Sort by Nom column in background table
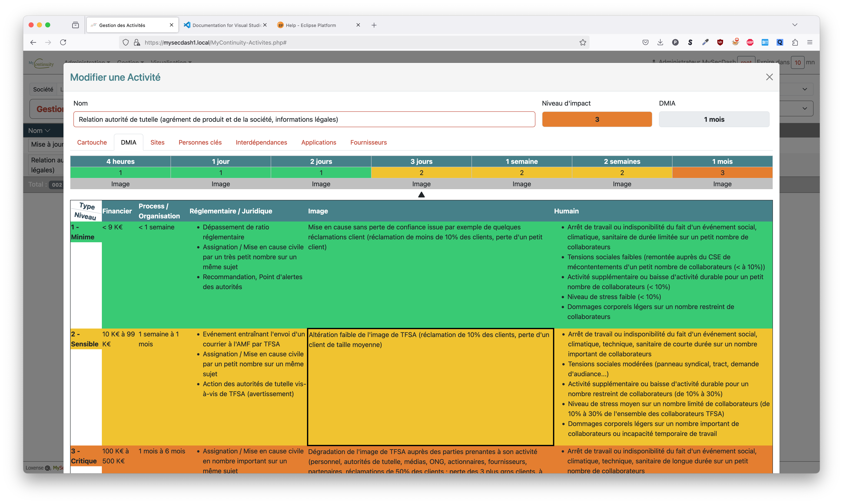 click(x=39, y=130)
